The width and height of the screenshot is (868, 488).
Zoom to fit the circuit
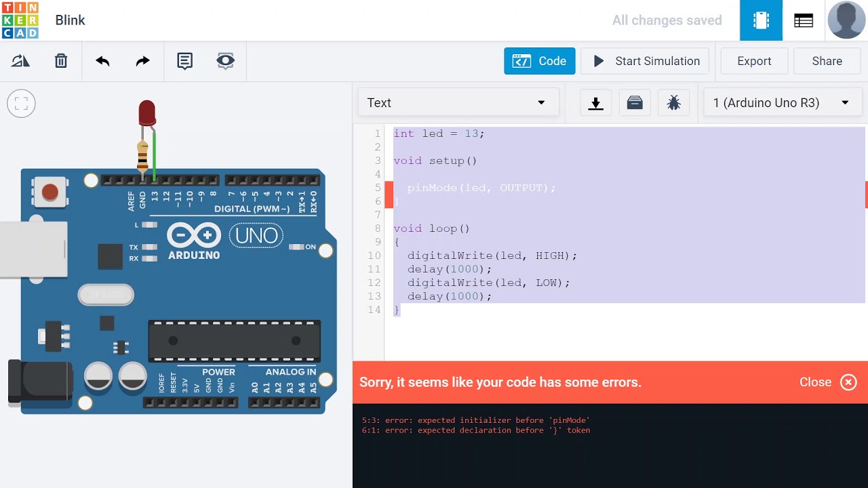tap(21, 104)
